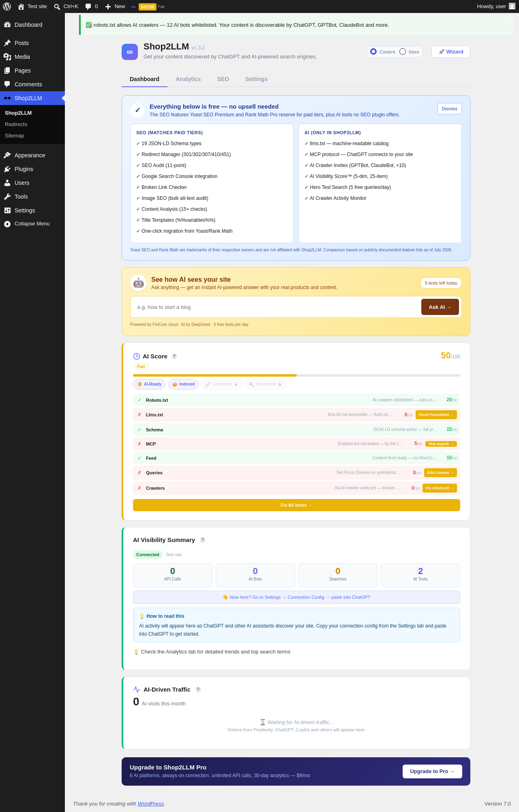Open help icon beside AI Visibility Summary
Image resolution: width=519 pixels, height=812 pixels.
click(203, 540)
